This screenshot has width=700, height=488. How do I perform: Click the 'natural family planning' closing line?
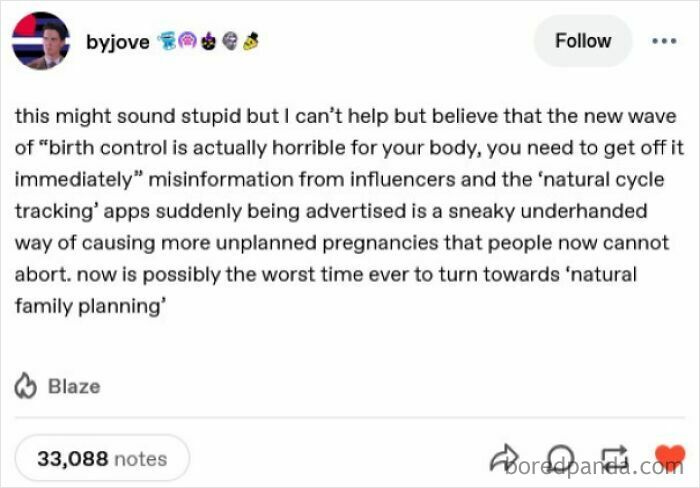pos(88,307)
